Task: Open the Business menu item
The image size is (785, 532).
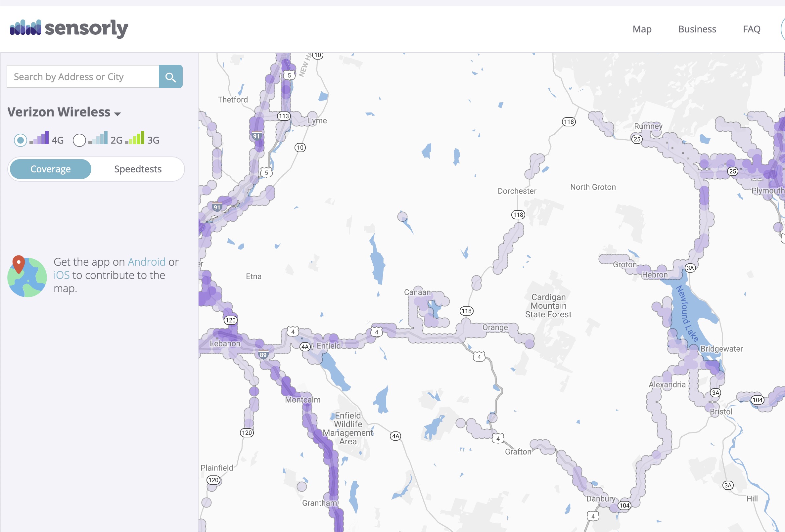Action: point(697,29)
